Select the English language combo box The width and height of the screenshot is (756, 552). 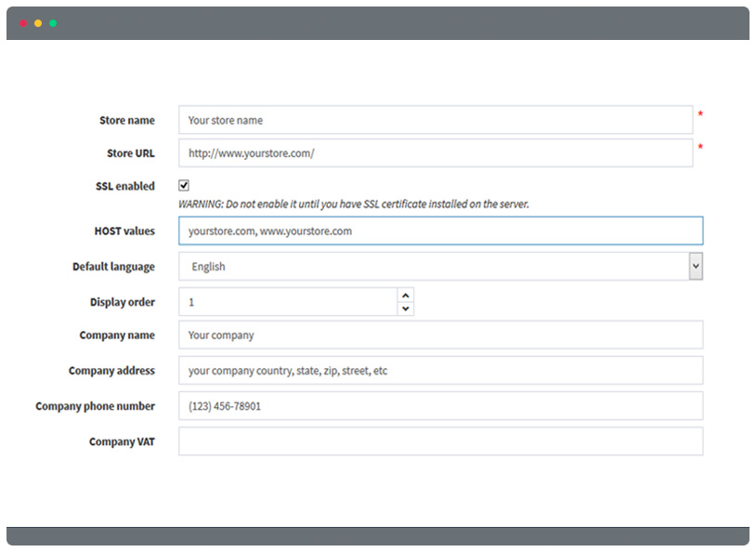click(440, 267)
